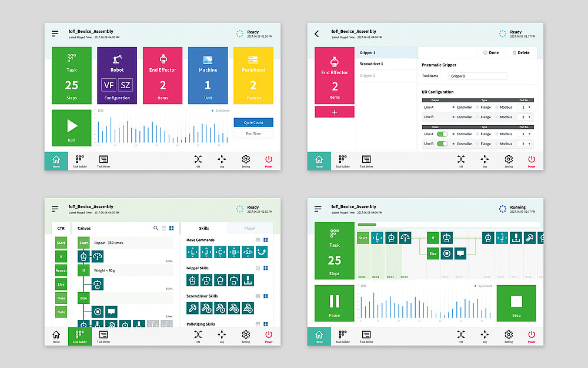The image size is (588, 368).
Task: Click the back arrow on End Effector screen
Action: (x=317, y=34)
